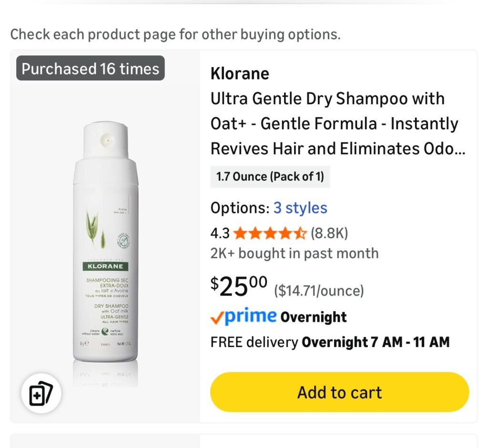Tap the Klorane brand name

pyautogui.click(x=240, y=74)
